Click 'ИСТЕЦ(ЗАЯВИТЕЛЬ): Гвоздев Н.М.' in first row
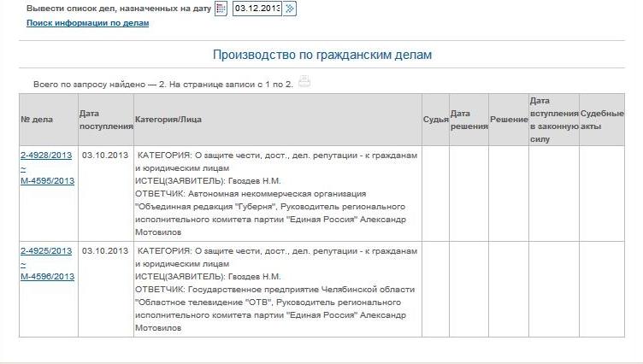Screen dimensions: 643x364 coord(208,181)
